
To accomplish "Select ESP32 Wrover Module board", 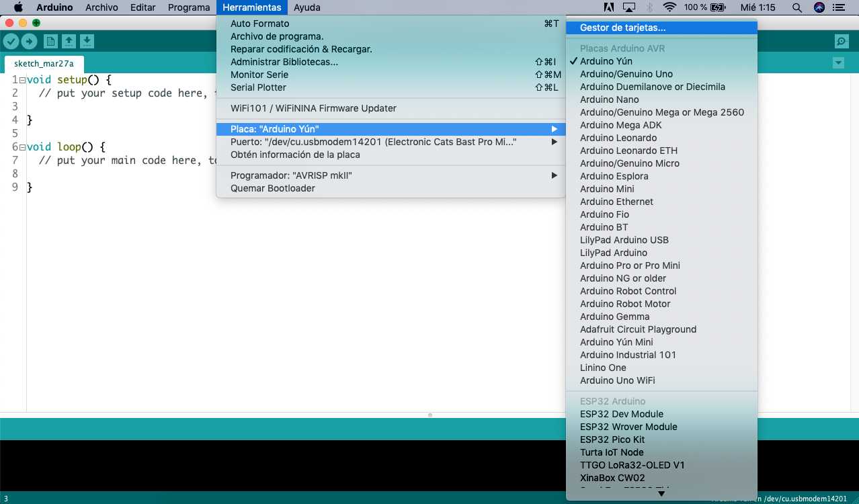I will coord(661,427).
